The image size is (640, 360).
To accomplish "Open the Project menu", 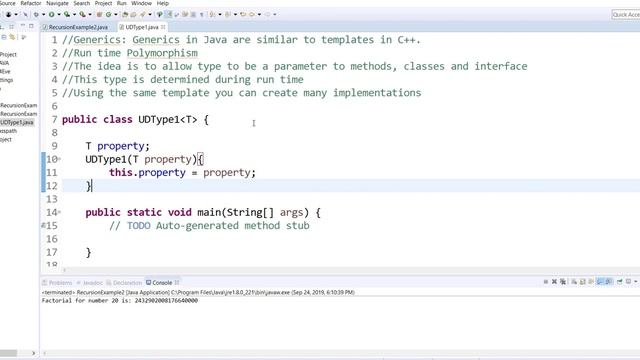I will [x=103, y=3].
